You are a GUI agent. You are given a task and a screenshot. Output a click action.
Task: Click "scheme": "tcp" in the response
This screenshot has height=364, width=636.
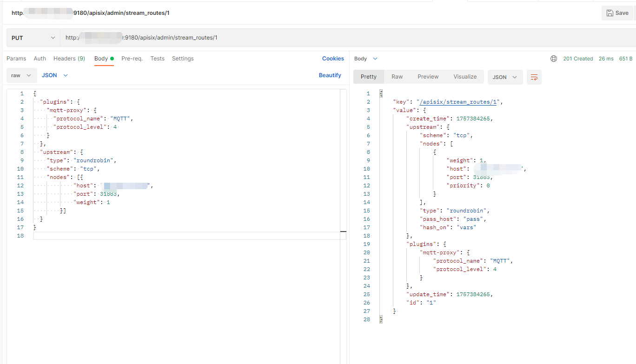coord(446,135)
